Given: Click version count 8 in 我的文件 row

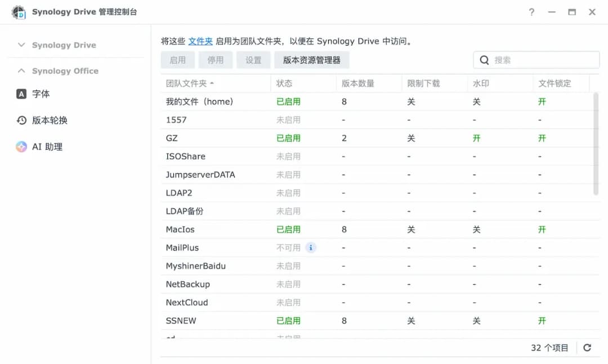Looking at the screenshot, I should pos(344,102).
